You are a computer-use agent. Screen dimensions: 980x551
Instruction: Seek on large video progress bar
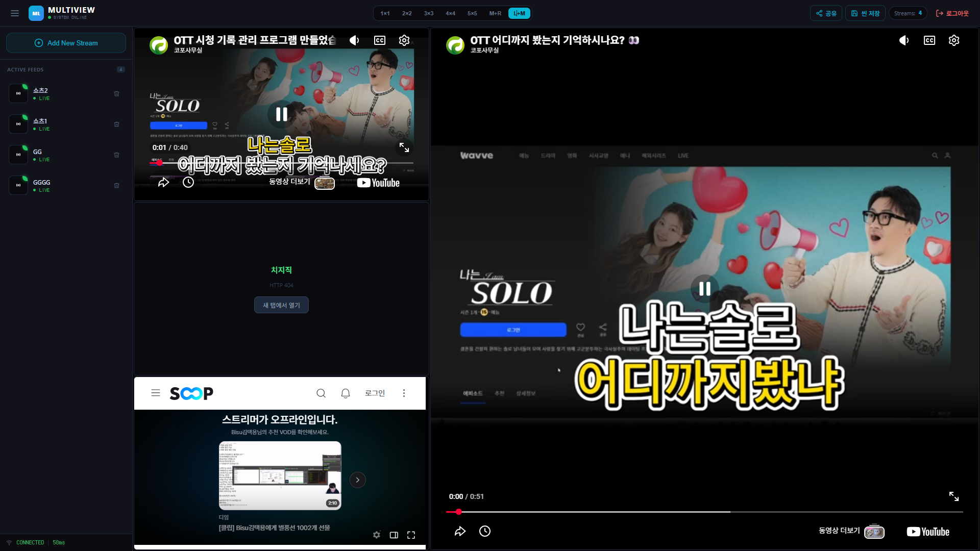coord(704,512)
